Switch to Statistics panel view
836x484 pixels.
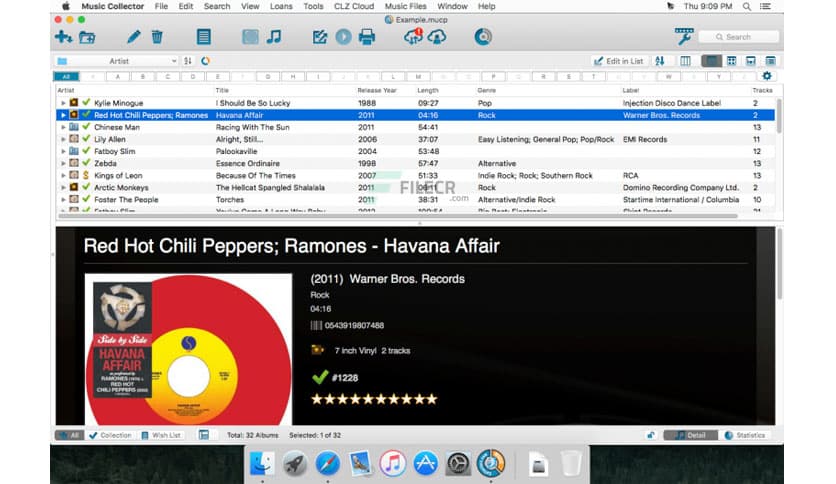pos(745,435)
